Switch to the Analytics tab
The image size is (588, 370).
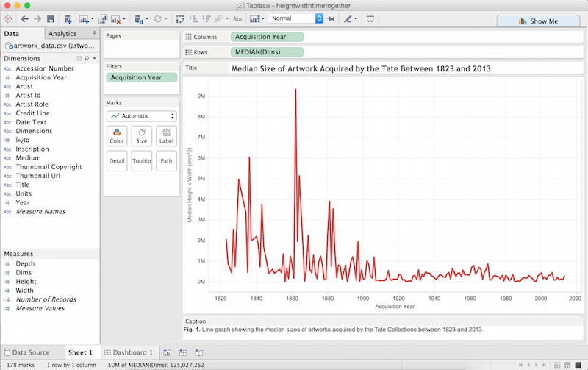[62, 33]
